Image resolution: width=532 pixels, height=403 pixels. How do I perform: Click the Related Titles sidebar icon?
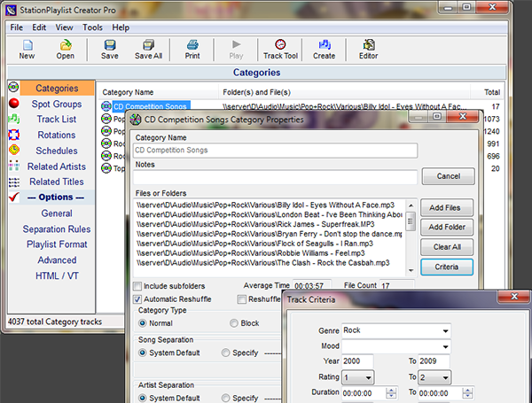point(14,182)
